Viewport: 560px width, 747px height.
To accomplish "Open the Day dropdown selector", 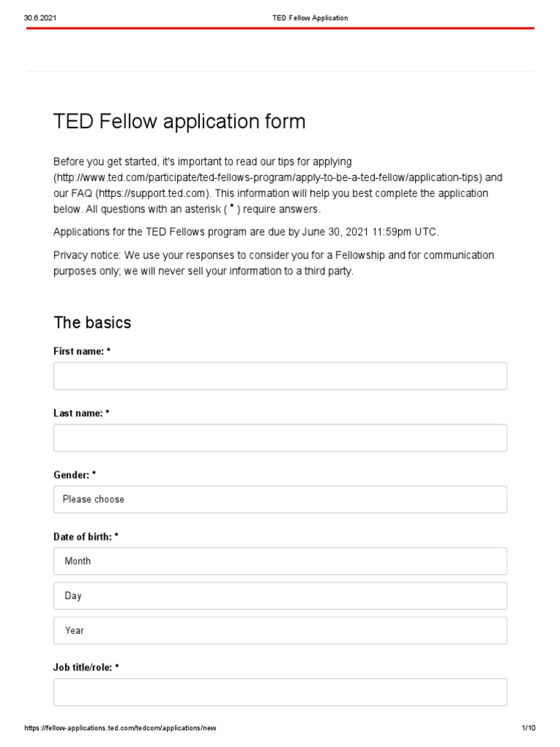I will click(x=280, y=596).
